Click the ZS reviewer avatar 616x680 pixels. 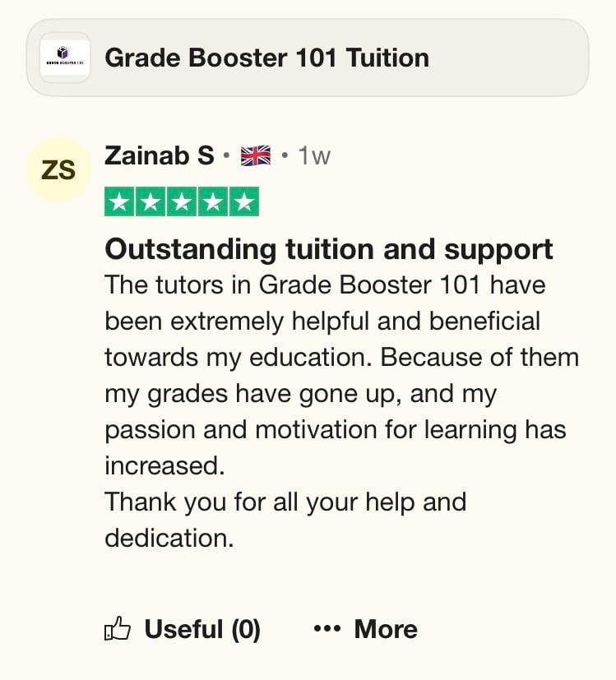click(x=58, y=170)
